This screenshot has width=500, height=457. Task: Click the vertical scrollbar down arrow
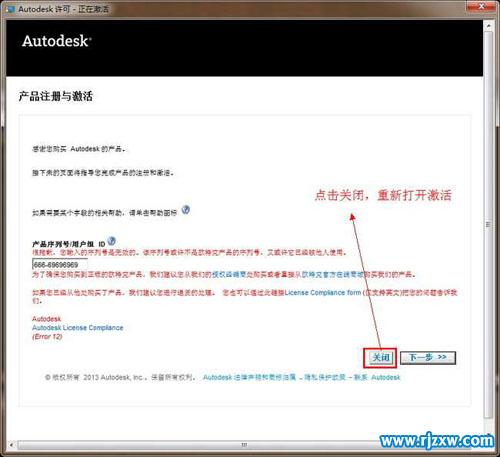[x=488, y=434]
